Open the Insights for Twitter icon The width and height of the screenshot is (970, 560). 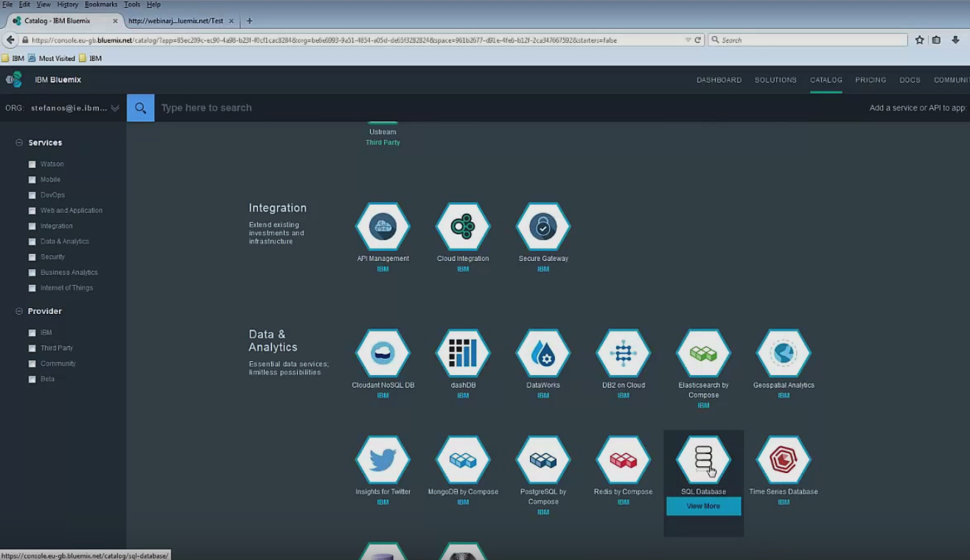pos(383,460)
